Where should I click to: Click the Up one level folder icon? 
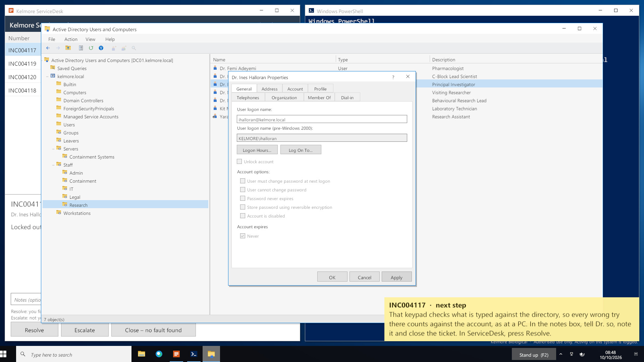(x=68, y=48)
